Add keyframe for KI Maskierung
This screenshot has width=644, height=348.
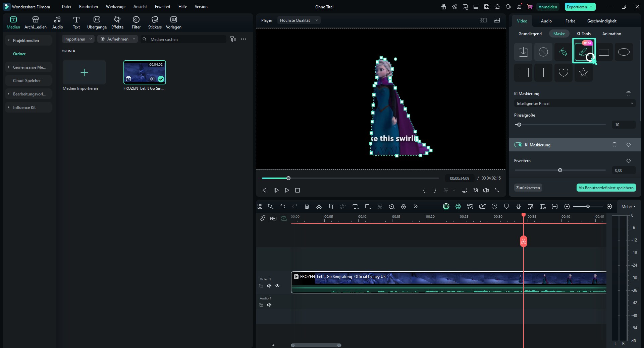pos(629,145)
